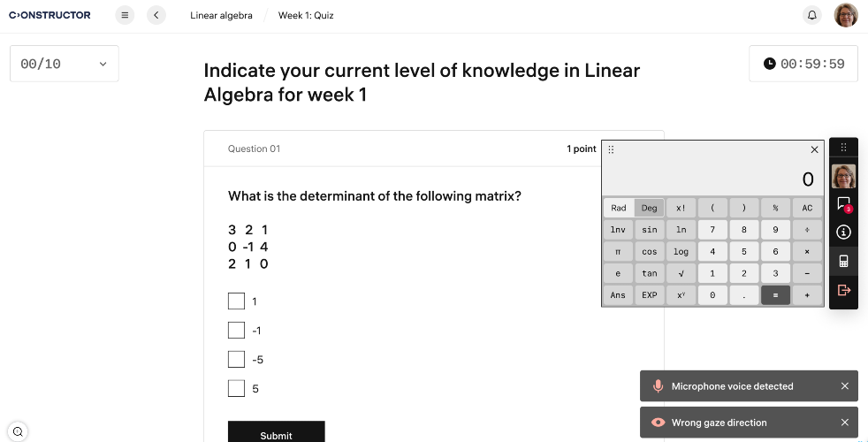Go to Linear algebra breadcrumb

click(221, 15)
